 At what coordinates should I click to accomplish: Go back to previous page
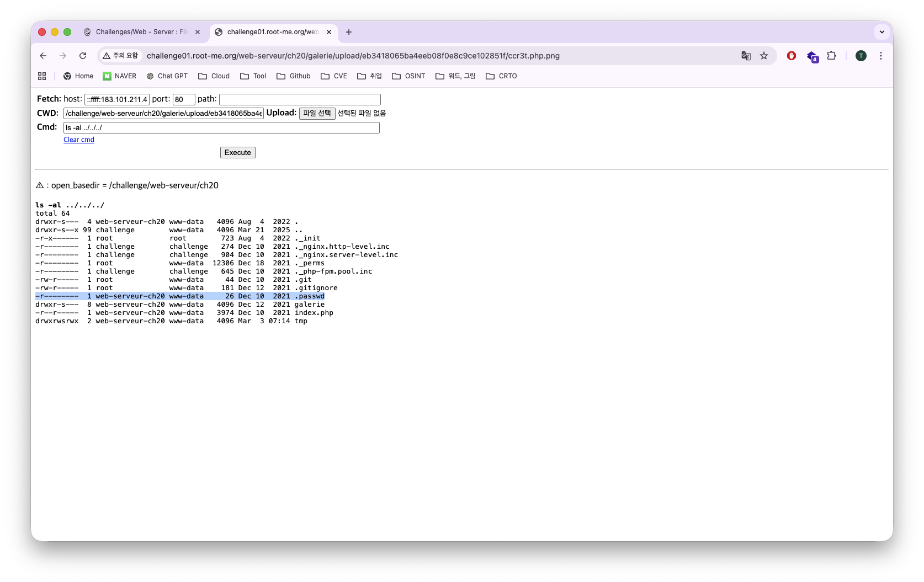(x=43, y=56)
